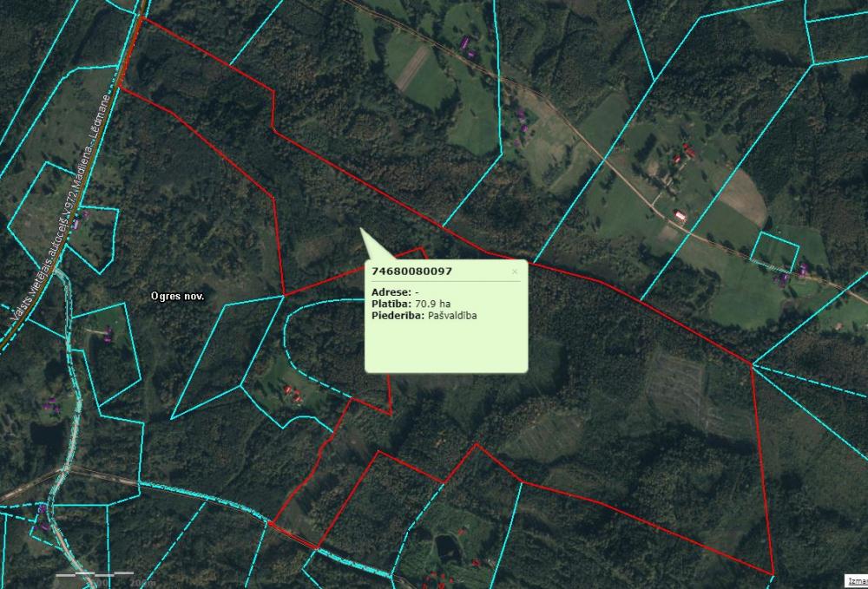Image resolution: width=868 pixels, height=589 pixels.
Task: Click the parcel number 74680080097 heading
Action: 411,272
